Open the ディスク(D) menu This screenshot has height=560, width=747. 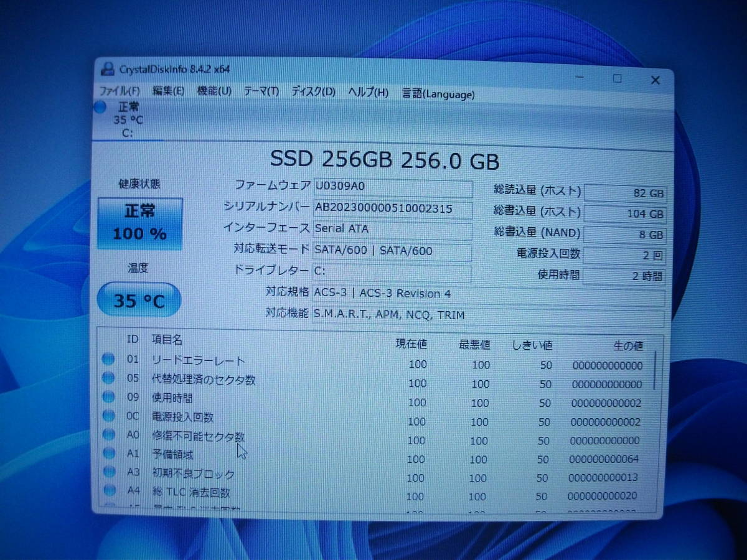(313, 92)
